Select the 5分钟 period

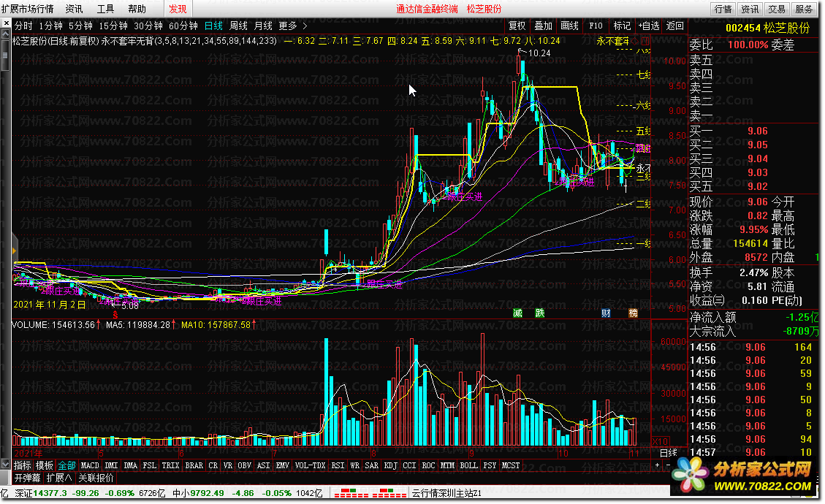(80, 26)
